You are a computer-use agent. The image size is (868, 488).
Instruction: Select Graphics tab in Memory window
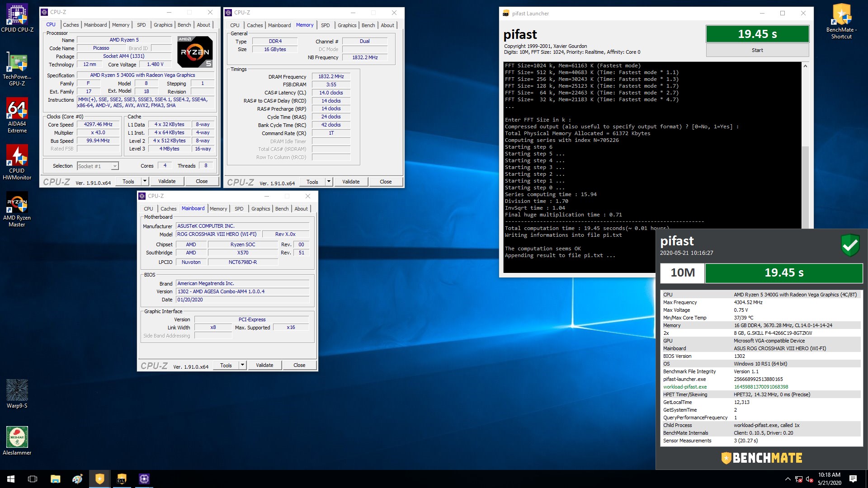click(347, 25)
